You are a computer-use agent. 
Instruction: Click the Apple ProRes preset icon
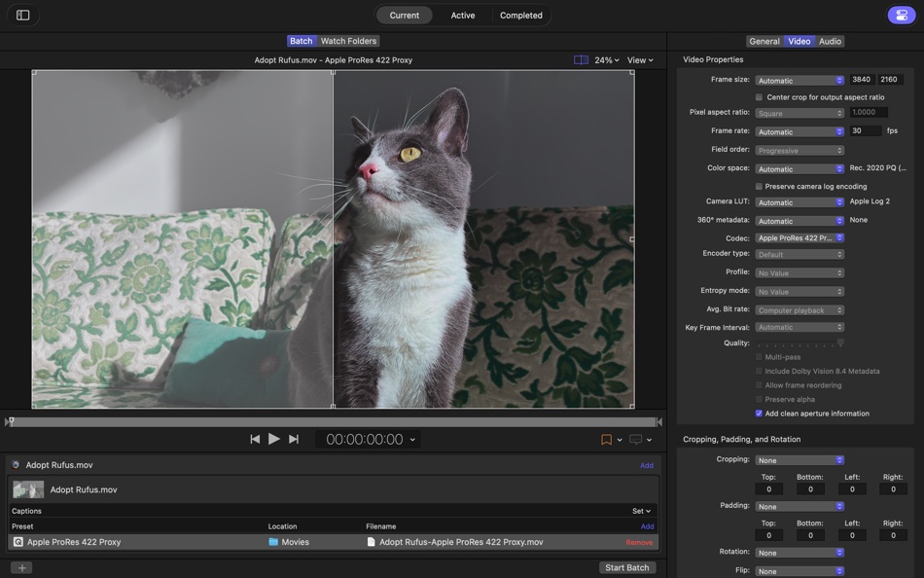(18, 542)
